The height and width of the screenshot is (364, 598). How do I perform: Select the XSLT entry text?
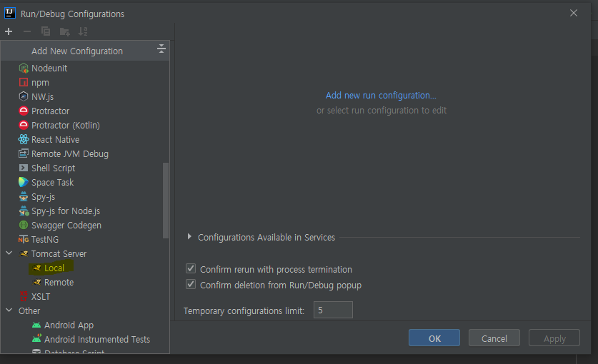click(41, 296)
